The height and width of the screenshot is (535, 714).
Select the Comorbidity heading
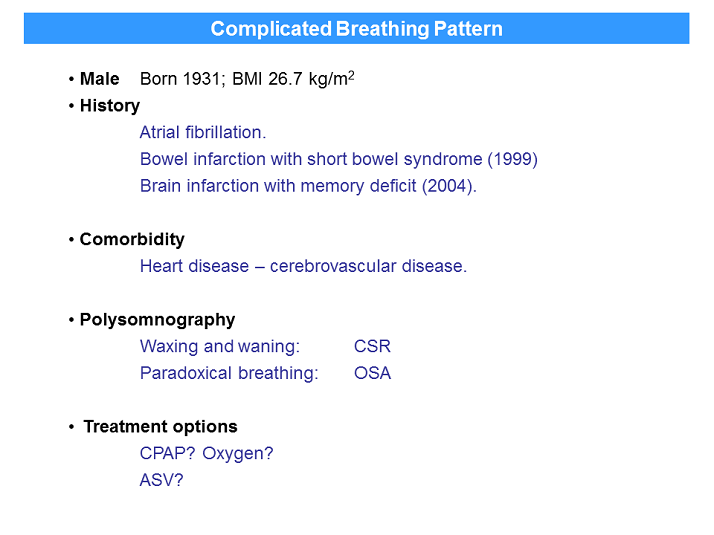(x=132, y=240)
